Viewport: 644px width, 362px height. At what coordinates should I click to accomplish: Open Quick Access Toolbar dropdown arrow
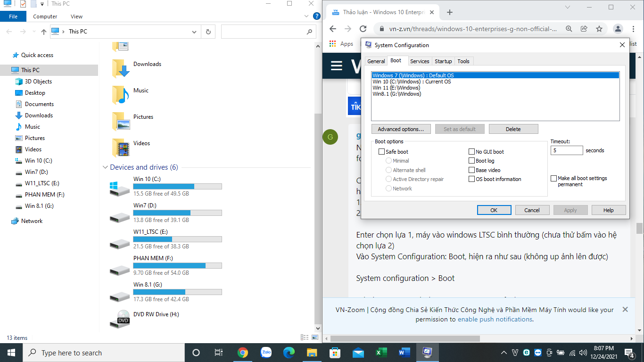(42, 4)
